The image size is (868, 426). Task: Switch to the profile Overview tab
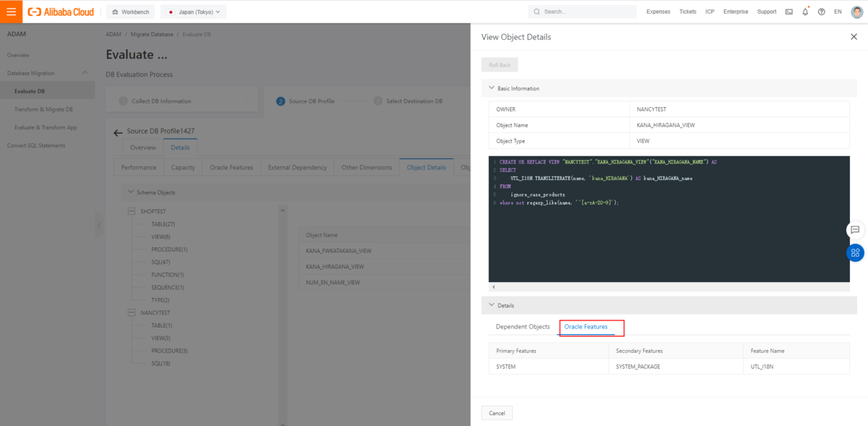[142, 148]
